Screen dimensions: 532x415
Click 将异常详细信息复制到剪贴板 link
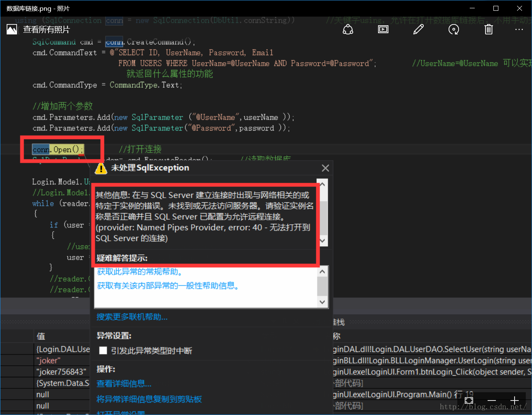(x=149, y=399)
